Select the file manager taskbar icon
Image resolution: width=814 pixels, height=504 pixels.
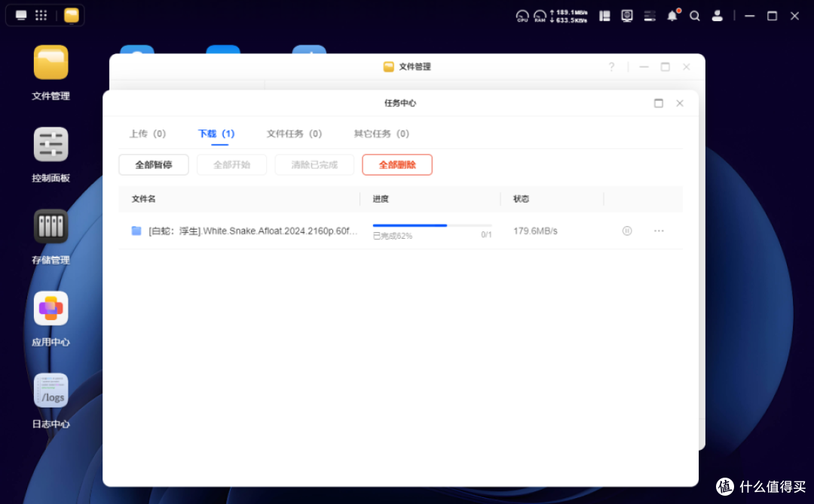click(x=72, y=15)
